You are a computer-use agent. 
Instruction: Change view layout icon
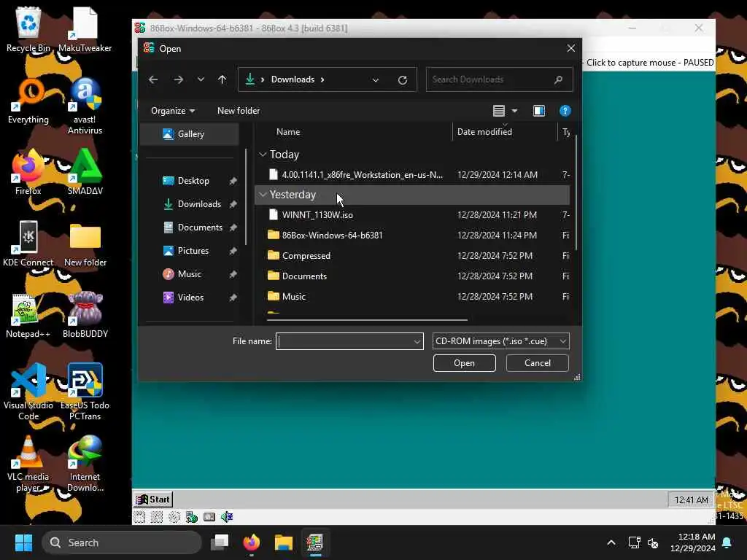tap(498, 111)
